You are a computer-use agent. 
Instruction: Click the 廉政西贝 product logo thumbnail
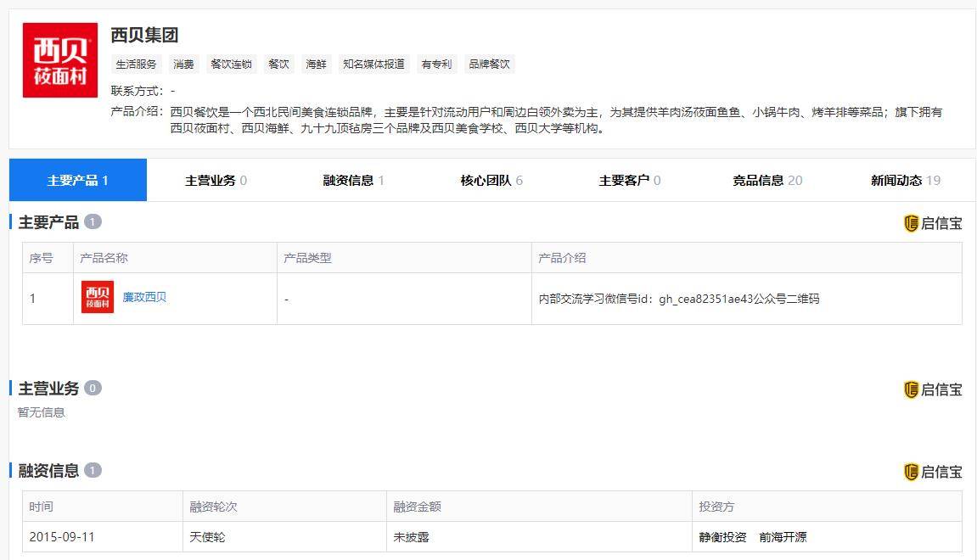(98, 296)
